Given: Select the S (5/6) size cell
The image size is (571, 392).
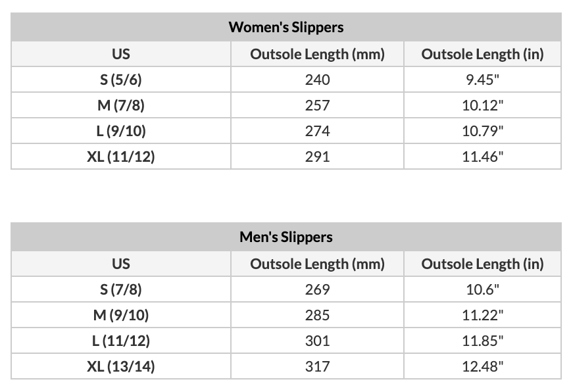Looking at the screenshot, I should [x=121, y=80].
